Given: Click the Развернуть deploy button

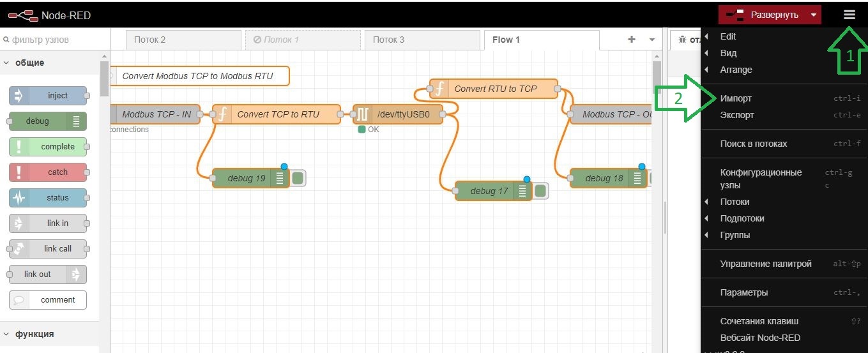Looking at the screenshot, I should (x=763, y=15).
